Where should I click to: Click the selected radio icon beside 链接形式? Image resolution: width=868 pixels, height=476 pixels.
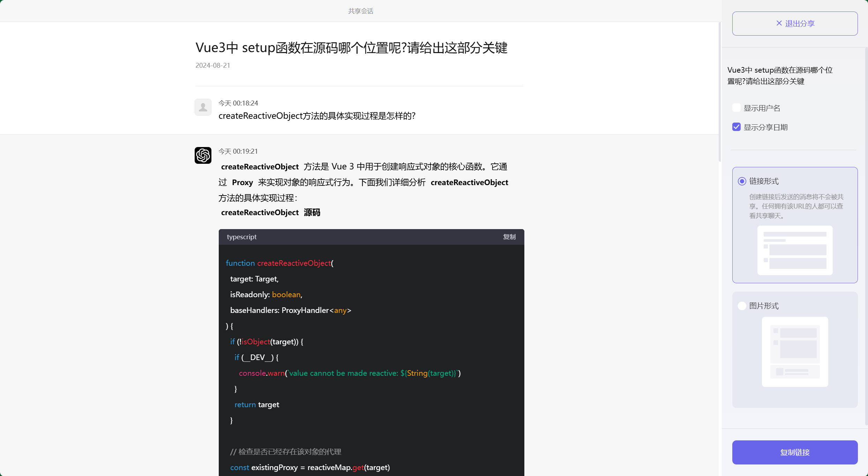[x=742, y=181]
